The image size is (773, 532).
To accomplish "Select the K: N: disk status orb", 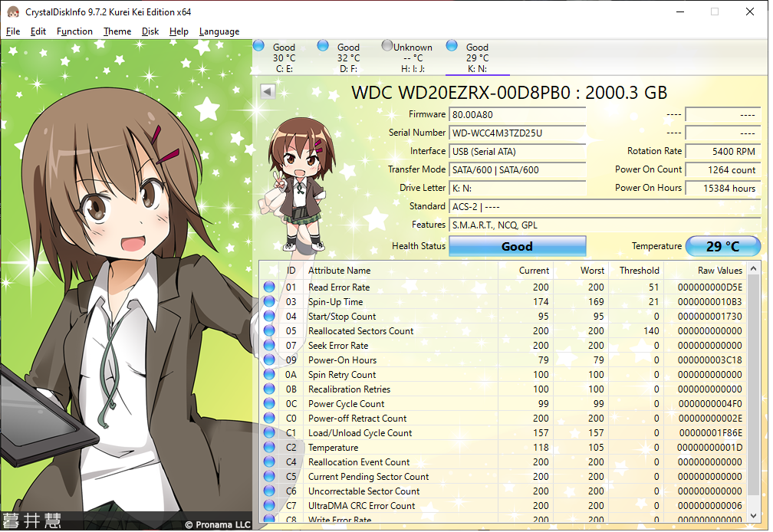I will tap(452, 46).
